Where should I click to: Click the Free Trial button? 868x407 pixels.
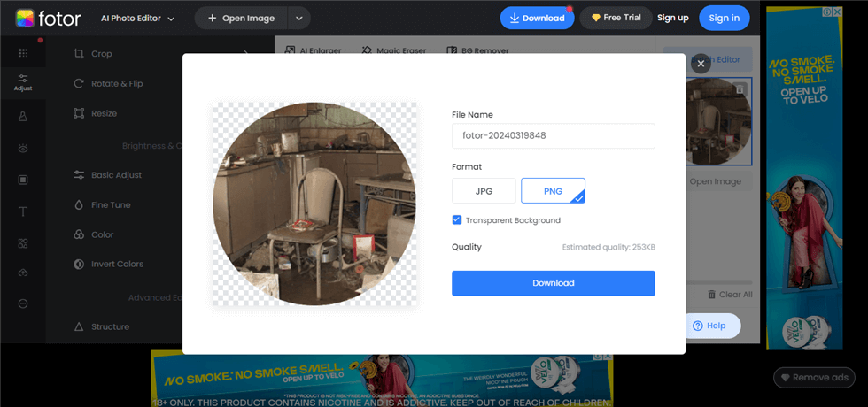click(616, 18)
